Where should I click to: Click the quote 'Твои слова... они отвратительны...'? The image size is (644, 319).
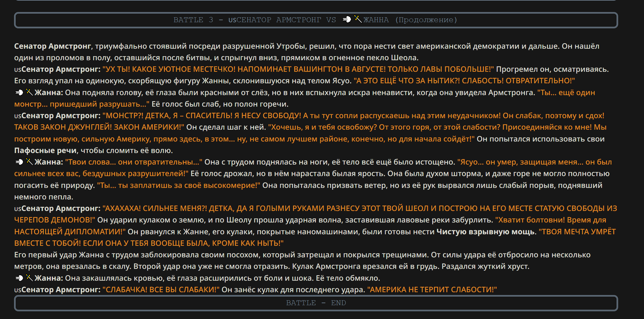point(134,162)
